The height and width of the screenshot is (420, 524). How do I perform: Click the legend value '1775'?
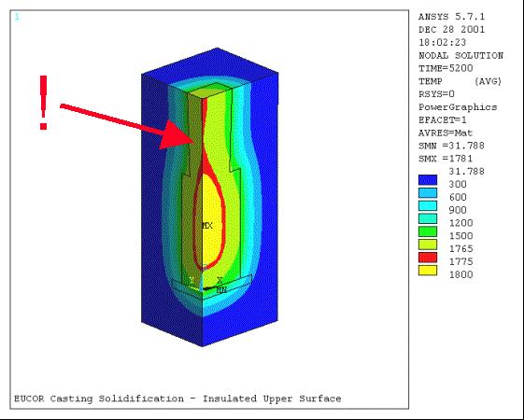click(460, 261)
